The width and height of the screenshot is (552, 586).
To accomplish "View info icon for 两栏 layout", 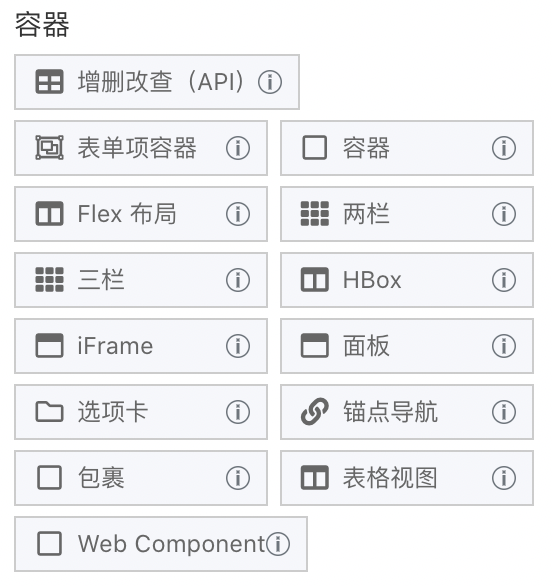I will pyautogui.click(x=504, y=214).
